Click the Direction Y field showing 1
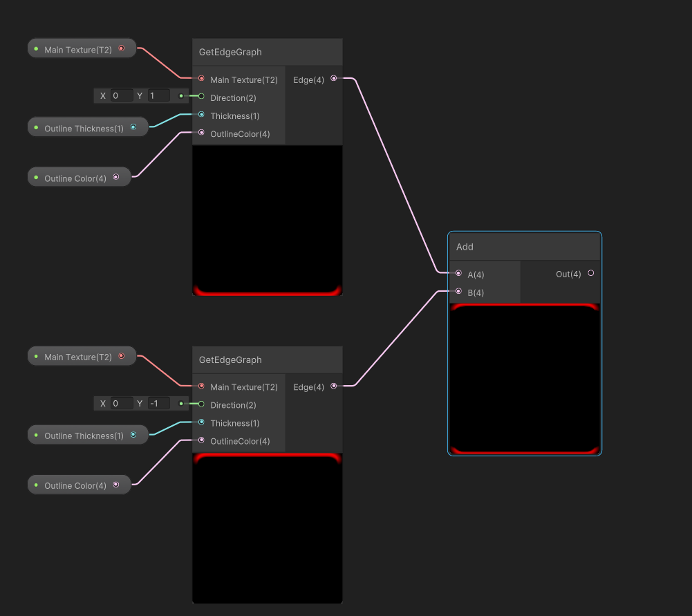 pyautogui.click(x=158, y=95)
